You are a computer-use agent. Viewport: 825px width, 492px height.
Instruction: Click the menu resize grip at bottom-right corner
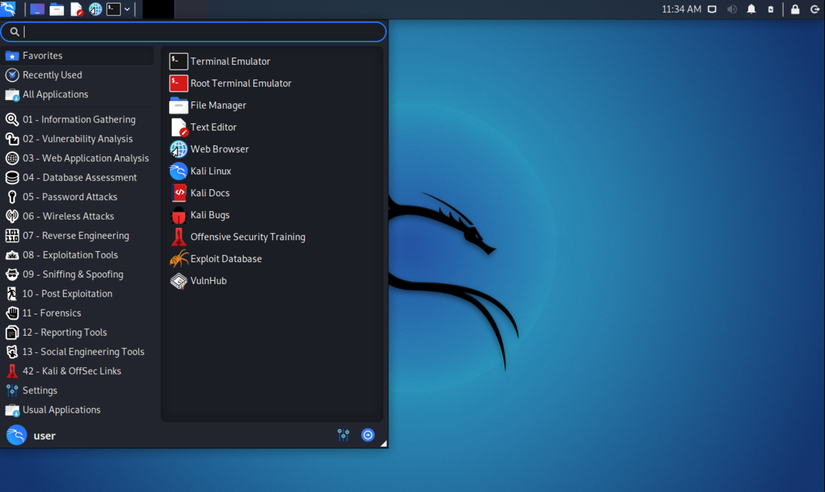tap(384, 444)
